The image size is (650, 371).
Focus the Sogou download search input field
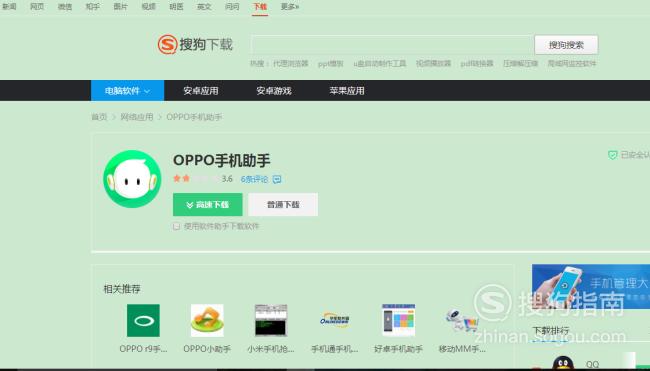tap(392, 45)
